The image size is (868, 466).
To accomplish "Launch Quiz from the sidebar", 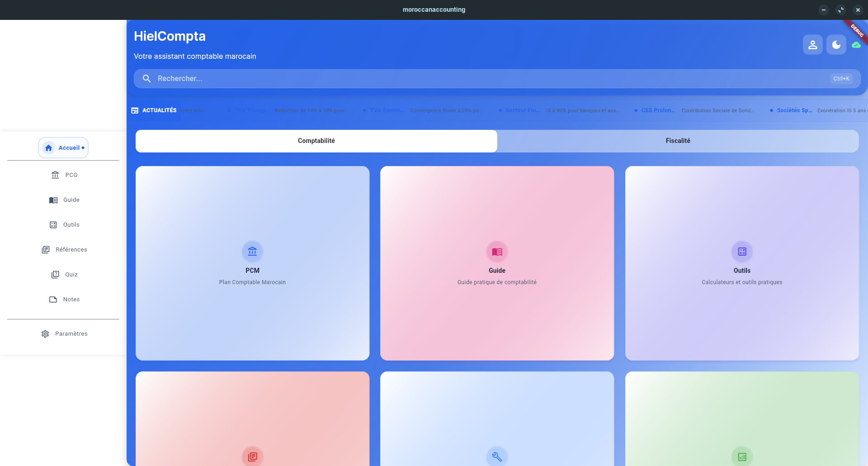I will click(63, 275).
